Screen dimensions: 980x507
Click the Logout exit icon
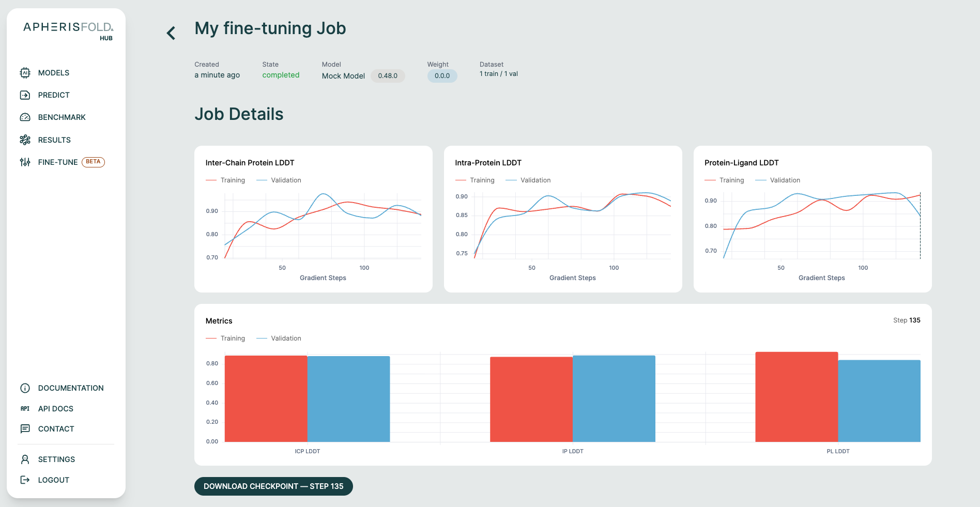(x=25, y=480)
